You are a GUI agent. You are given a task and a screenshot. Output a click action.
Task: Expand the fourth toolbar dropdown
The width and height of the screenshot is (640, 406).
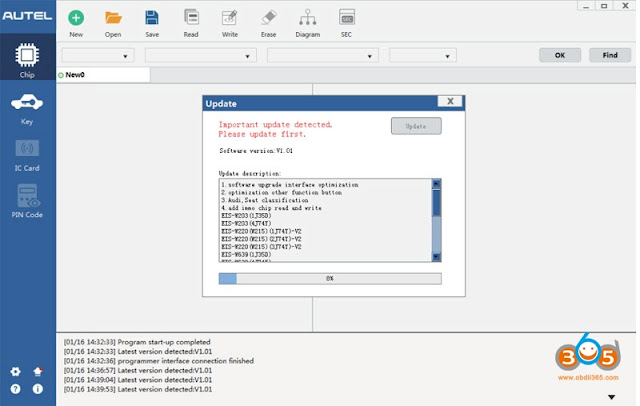(x=447, y=56)
